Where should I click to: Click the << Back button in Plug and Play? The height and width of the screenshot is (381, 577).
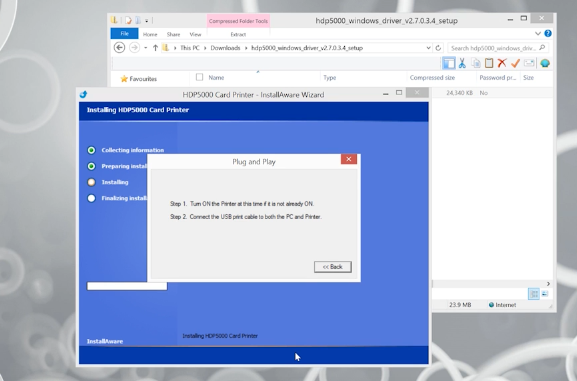click(x=333, y=267)
